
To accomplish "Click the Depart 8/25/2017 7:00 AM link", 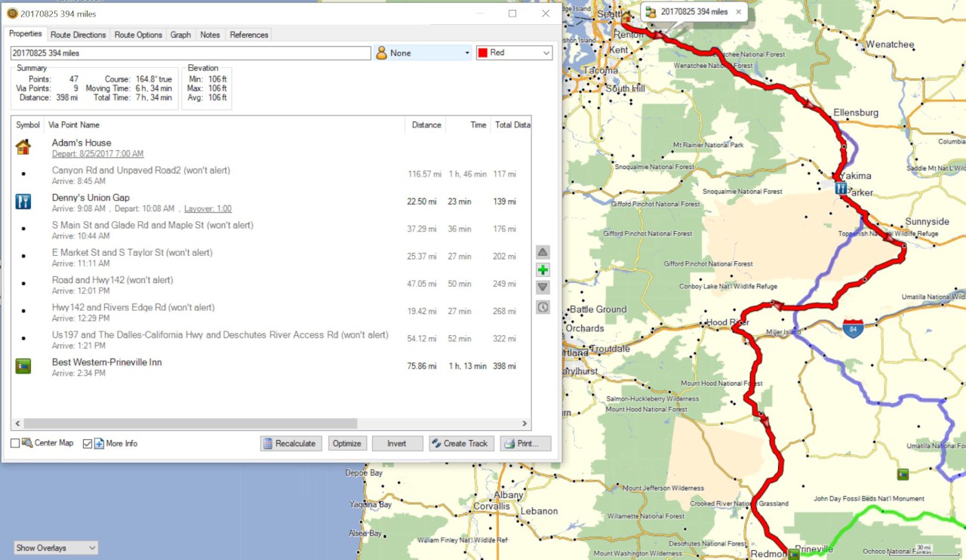I will coord(97,154).
